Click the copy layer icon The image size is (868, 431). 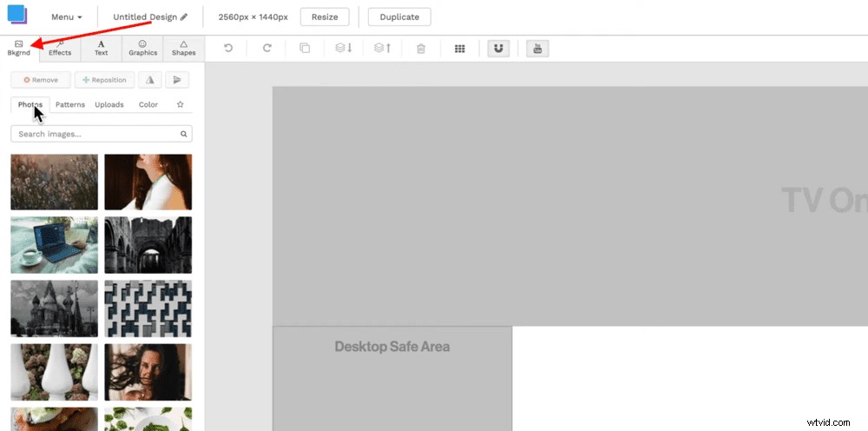305,48
